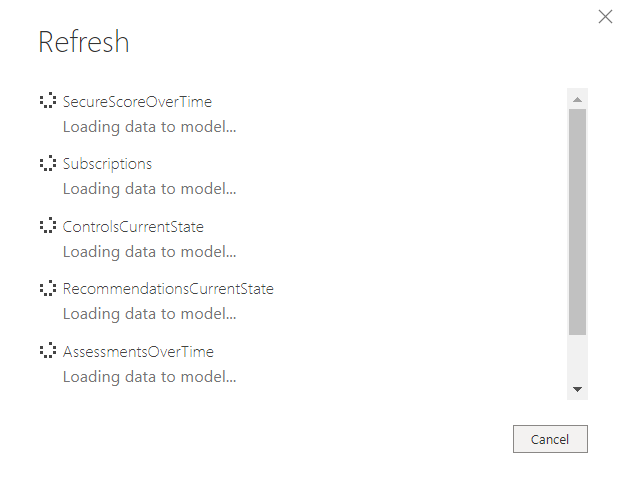The height and width of the screenshot is (485, 625).
Task: Select the SecureScoreOverTime table name
Action: (137, 102)
